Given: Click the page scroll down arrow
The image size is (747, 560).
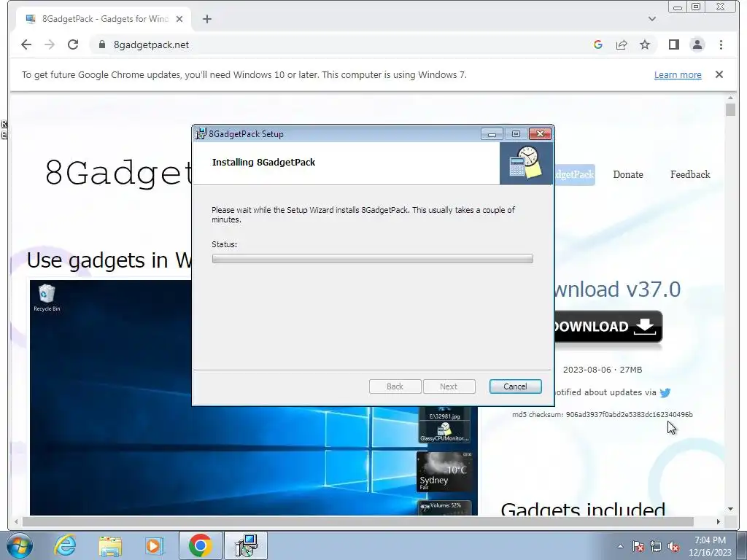Looking at the screenshot, I should 731,509.
